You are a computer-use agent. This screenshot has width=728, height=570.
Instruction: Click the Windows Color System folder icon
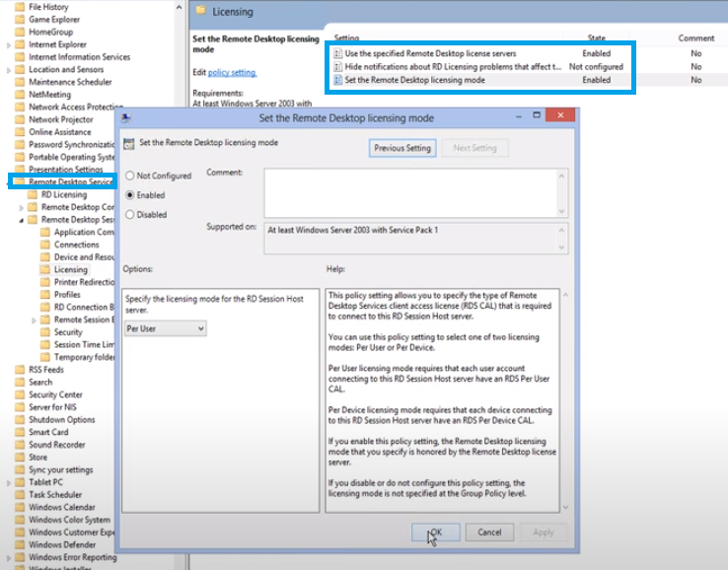point(20,521)
